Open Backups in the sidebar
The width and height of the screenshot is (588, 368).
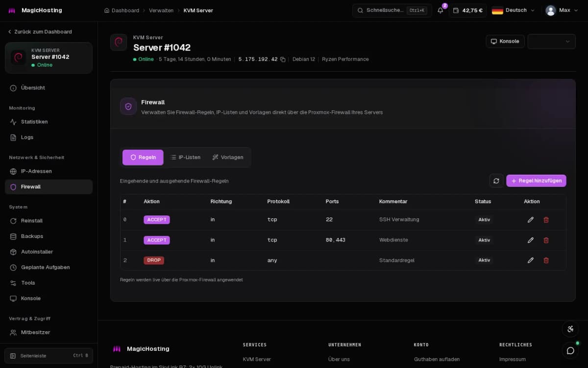click(49, 236)
